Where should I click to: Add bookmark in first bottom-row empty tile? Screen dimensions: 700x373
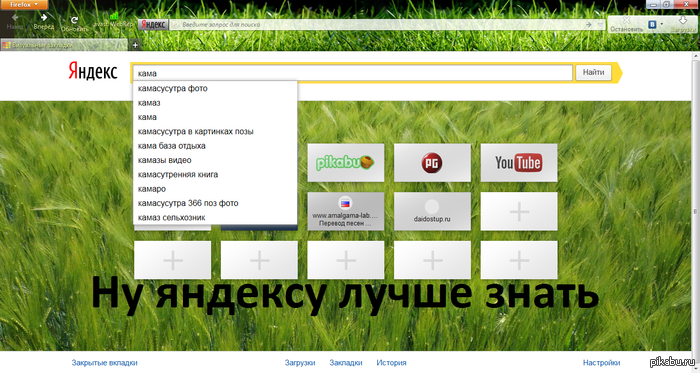click(x=172, y=260)
